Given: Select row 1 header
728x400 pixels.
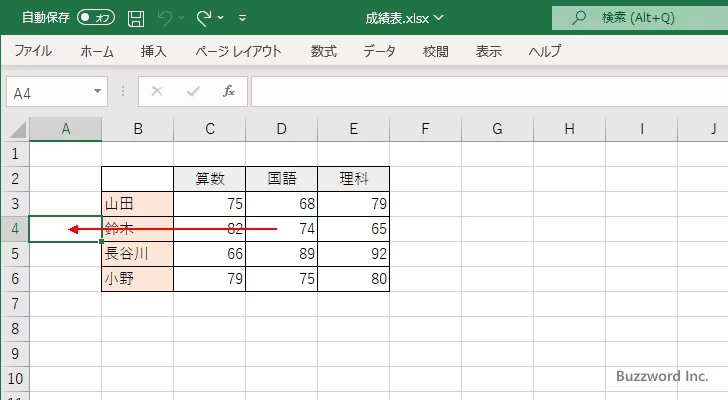Looking at the screenshot, I should 15,154.
